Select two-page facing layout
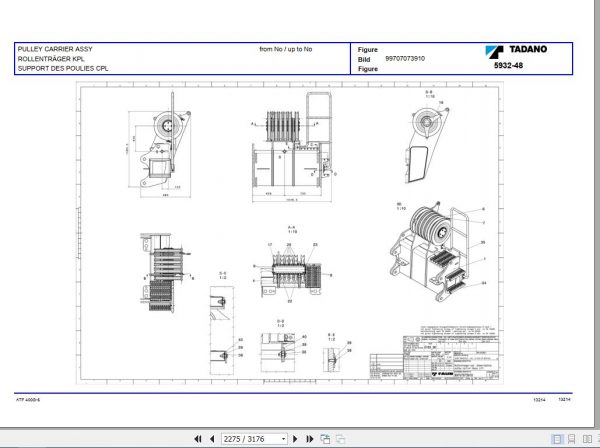This screenshot has width=600, height=448. pyautogui.click(x=587, y=439)
